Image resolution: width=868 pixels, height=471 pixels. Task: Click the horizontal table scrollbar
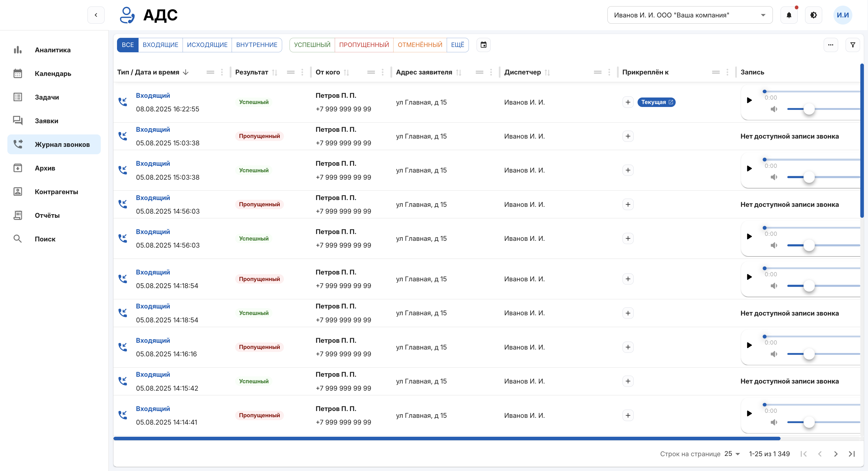[x=447, y=438]
